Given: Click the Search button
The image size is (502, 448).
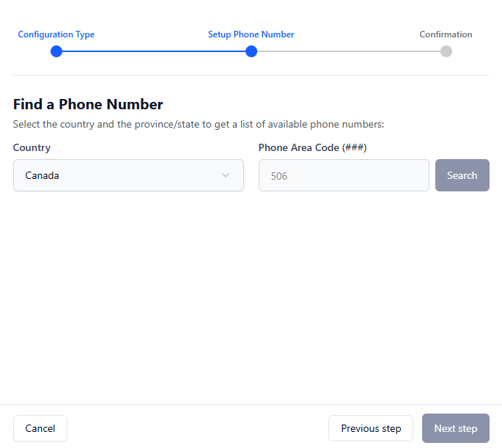Looking at the screenshot, I should click(462, 175).
